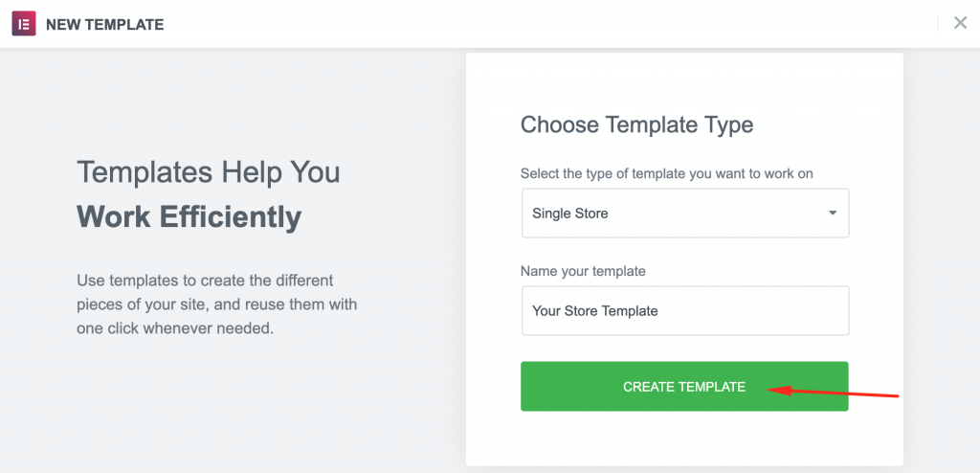This screenshot has height=473, width=980.
Task: Click the 'Name your template' label
Action: (583, 271)
